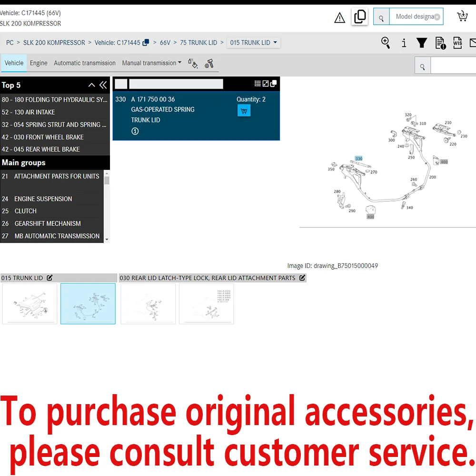Switch to the Vehicle tab
Screen dimensions: 476x476
click(x=14, y=63)
